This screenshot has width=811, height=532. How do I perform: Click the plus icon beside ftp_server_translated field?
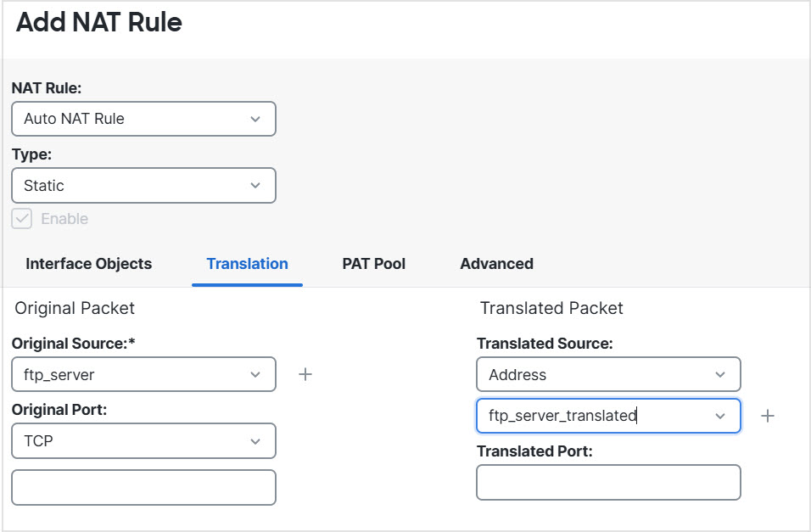click(x=768, y=416)
